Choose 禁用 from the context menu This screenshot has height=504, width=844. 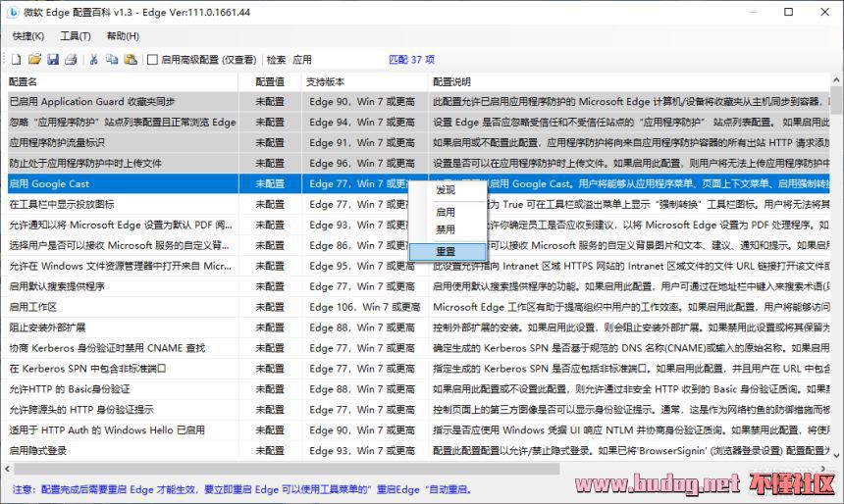point(446,229)
